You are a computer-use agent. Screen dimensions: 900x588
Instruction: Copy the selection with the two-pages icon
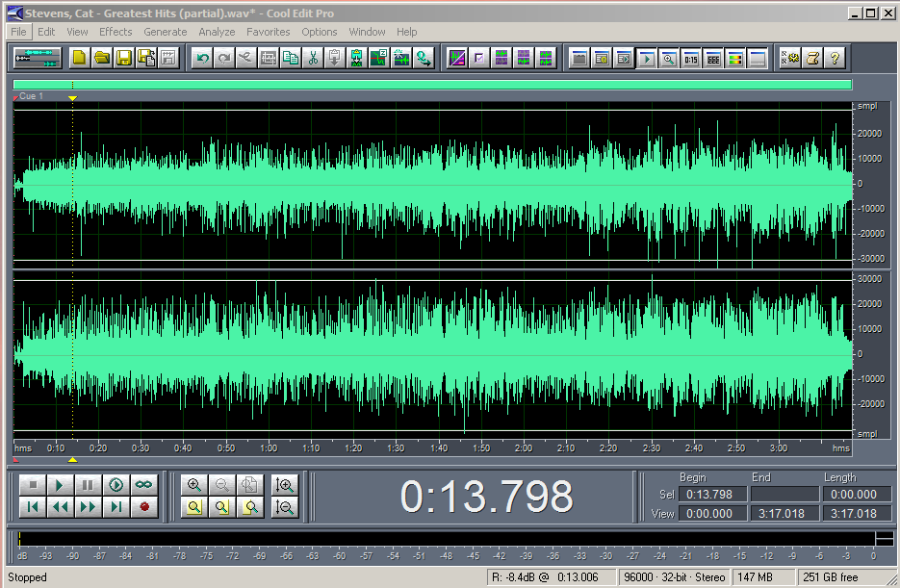(291, 58)
